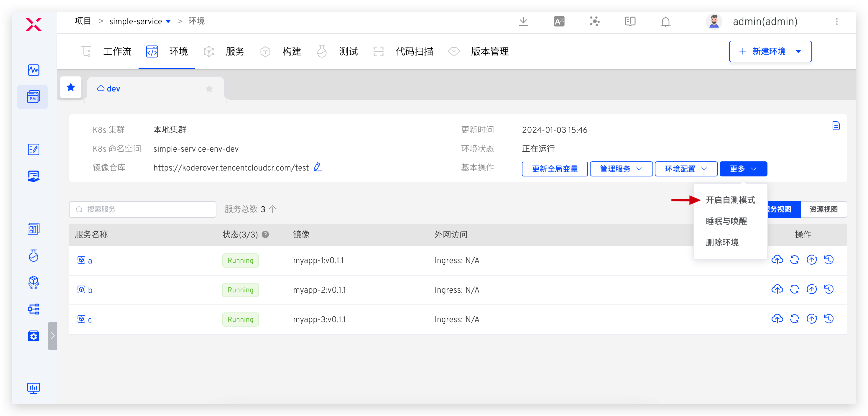Click the edit pencil beside image registry URL
This screenshot has width=868, height=416.
318,167
